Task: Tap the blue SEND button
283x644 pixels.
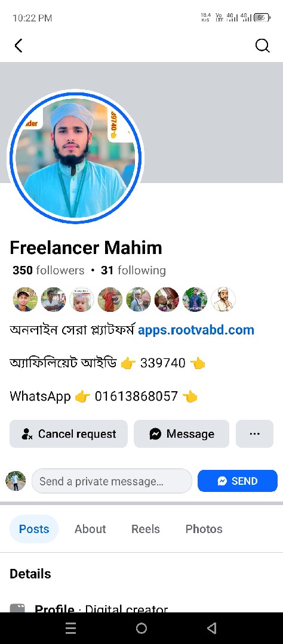Action: click(x=238, y=481)
